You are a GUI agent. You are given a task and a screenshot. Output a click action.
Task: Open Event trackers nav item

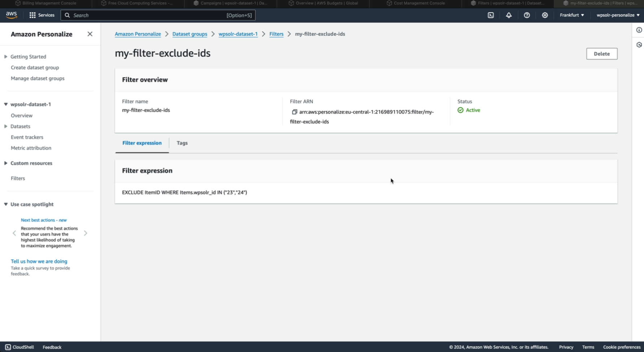(27, 137)
